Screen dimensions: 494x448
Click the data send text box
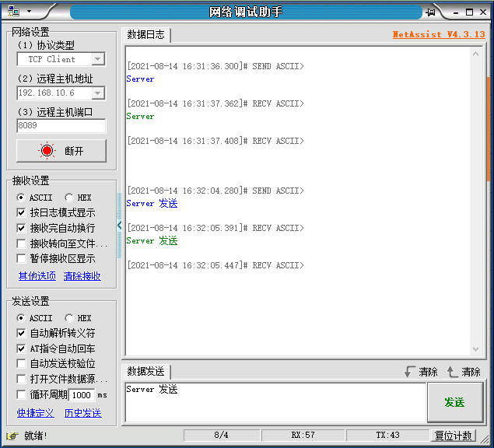[275, 402]
